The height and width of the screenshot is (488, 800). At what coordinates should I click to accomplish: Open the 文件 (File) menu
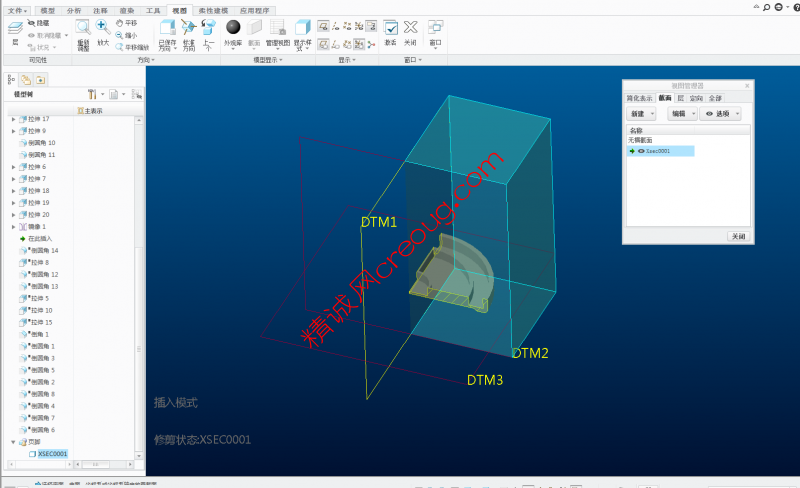coord(18,10)
